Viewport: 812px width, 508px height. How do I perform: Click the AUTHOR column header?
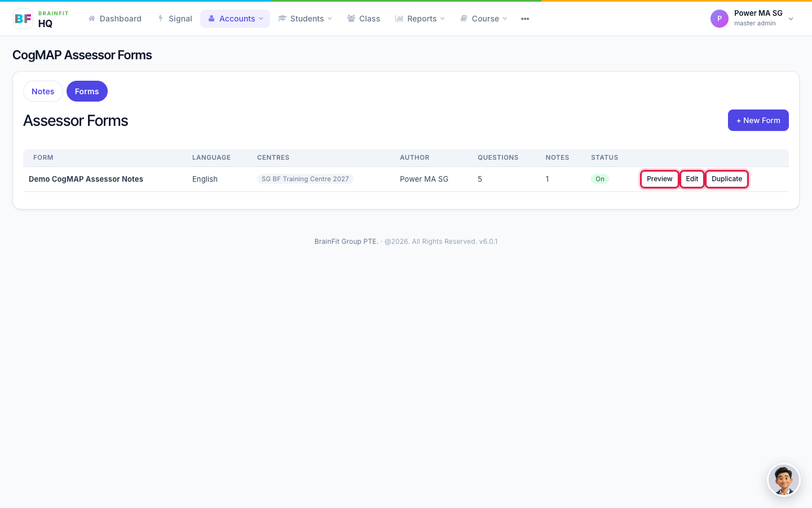click(x=414, y=157)
